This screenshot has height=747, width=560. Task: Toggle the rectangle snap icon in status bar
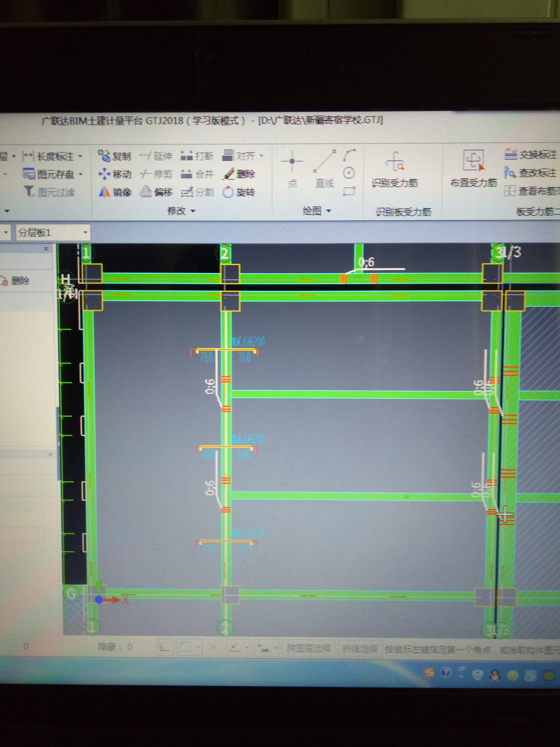(185, 647)
